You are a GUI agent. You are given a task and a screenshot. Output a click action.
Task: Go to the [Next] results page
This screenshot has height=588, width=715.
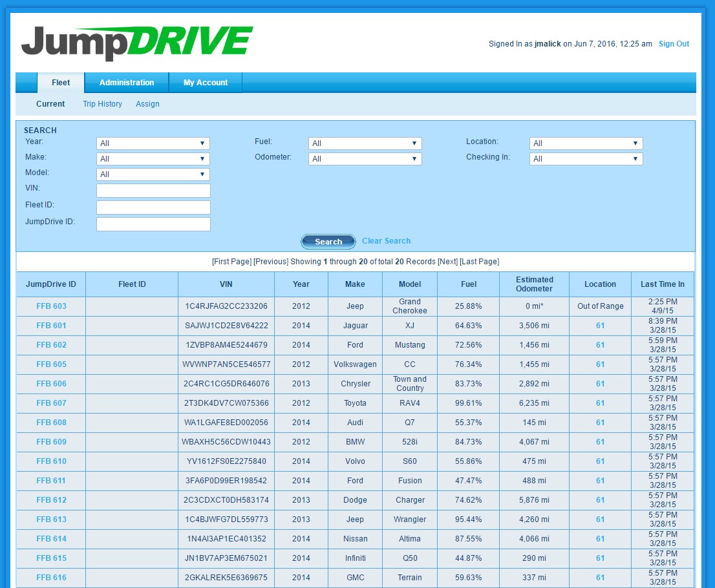point(447,262)
